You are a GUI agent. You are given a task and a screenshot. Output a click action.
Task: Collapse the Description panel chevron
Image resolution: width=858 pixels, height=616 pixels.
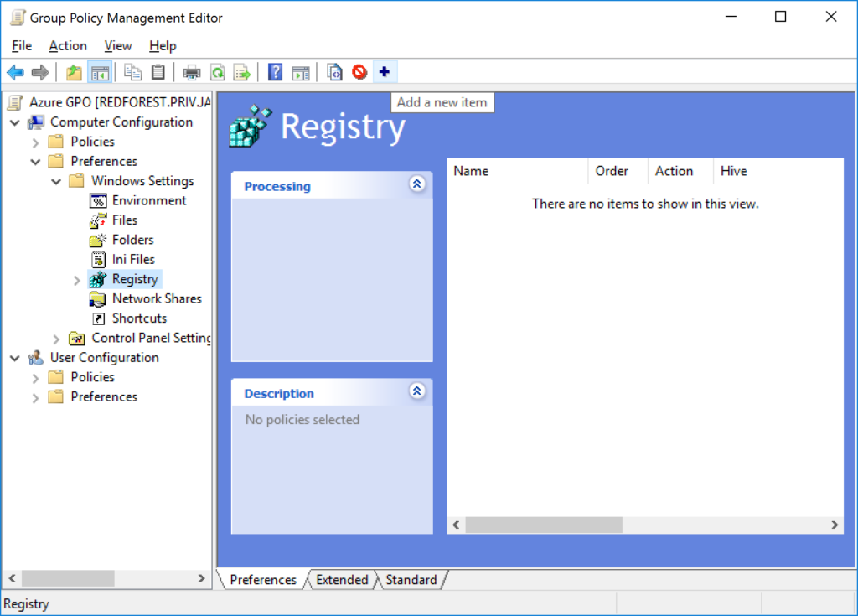417,391
